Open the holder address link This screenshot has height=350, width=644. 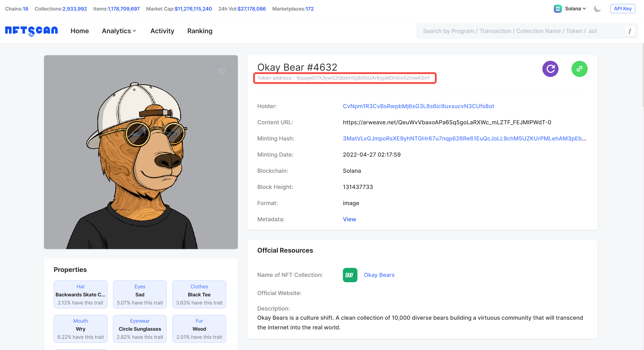tap(418, 106)
